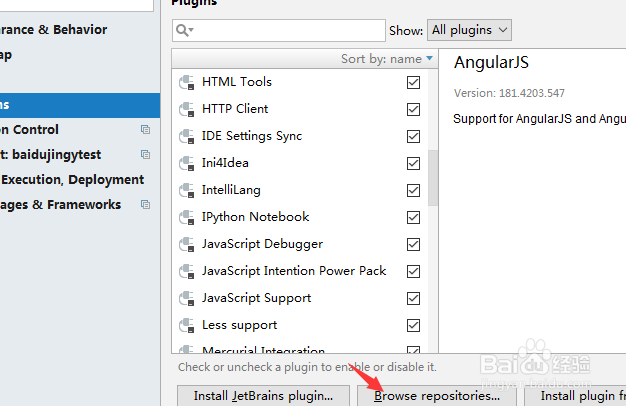Click the Ini4Idea plugin icon

[185, 163]
